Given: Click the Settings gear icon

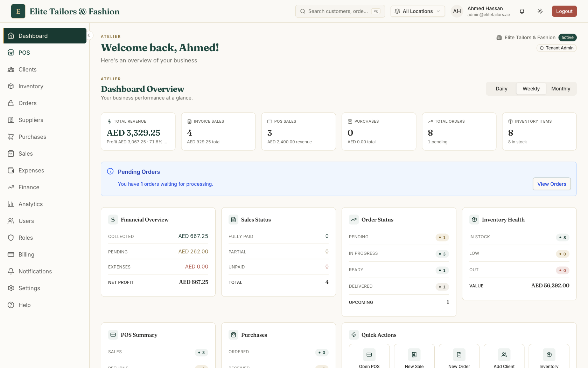Looking at the screenshot, I should (11, 288).
